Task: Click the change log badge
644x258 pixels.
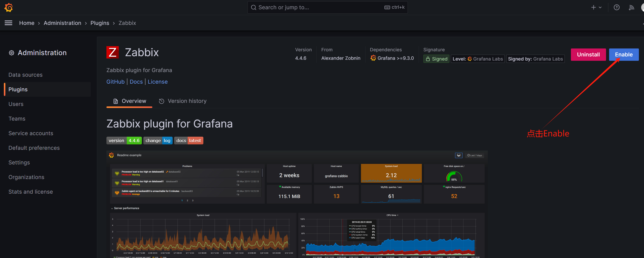Action: tap(158, 141)
